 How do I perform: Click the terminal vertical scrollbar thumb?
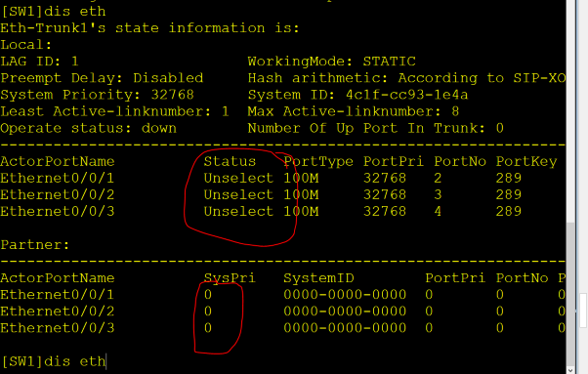pyautogui.click(x=570, y=293)
